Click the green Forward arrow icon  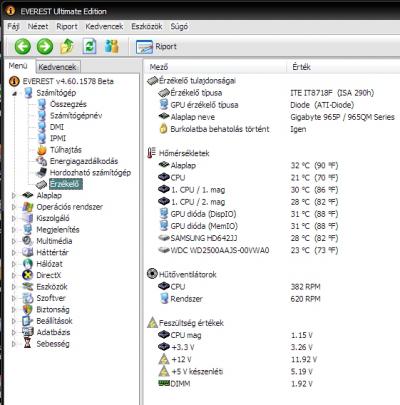coord(45,46)
